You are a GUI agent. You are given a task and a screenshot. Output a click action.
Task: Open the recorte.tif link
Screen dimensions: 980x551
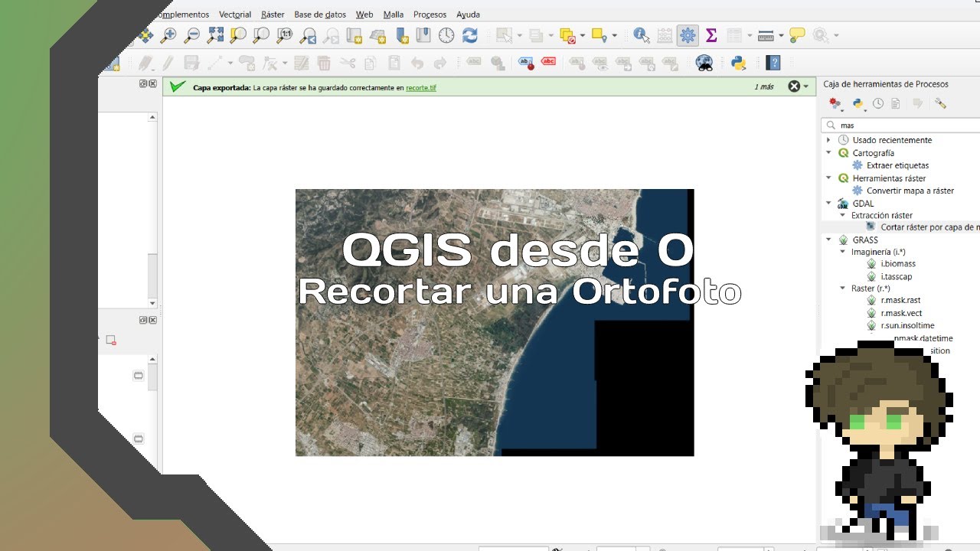click(x=421, y=88)
